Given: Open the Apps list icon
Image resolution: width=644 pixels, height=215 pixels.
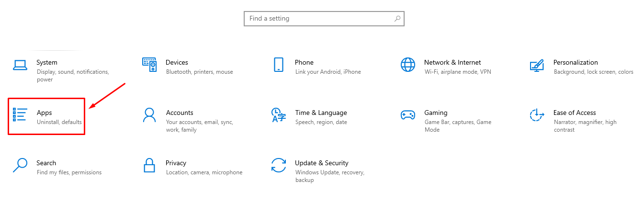Looking at the screenshot, I should [20, 115].
